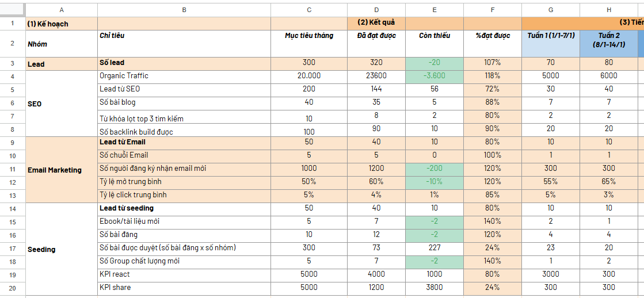Select the column A header
This screenshot has width=644, height=298.
click(x=62, y=10)
